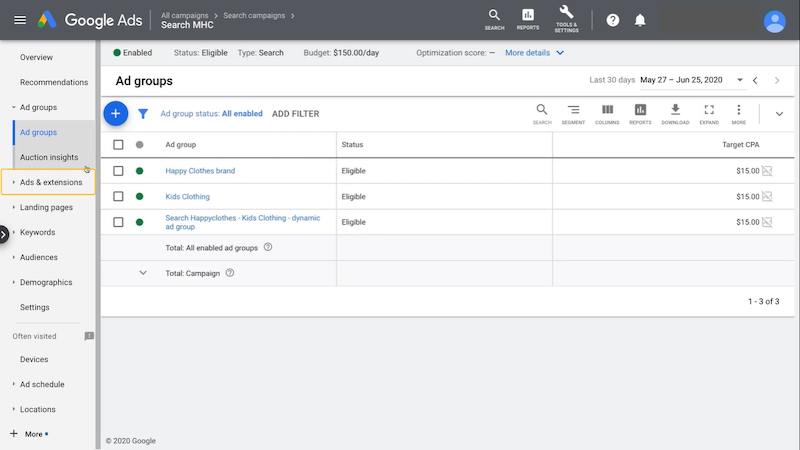Screen dimensions: 800x450
Task: Click help icon beside Total: All enabled ad groups
Action: [x=268, y=247]
